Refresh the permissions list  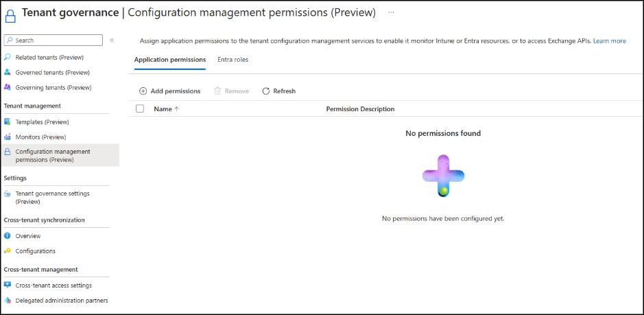pyautogui.click(x=278, y=91)
